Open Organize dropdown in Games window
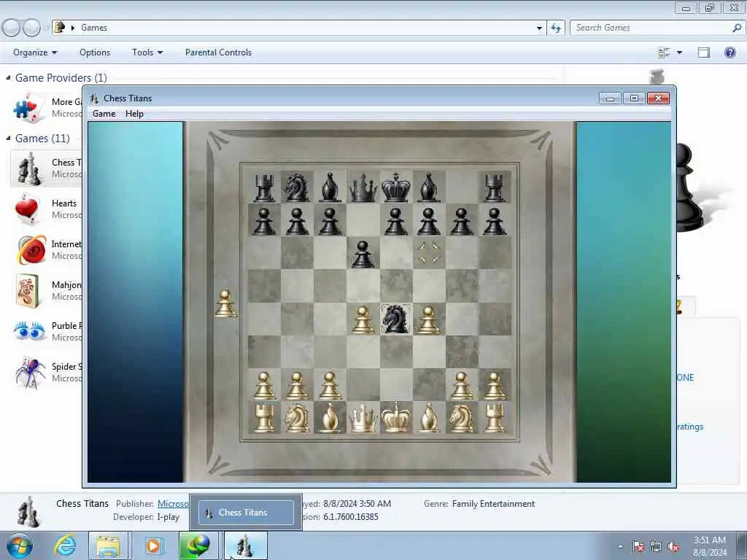747x560 pixels. click(35, 52)
